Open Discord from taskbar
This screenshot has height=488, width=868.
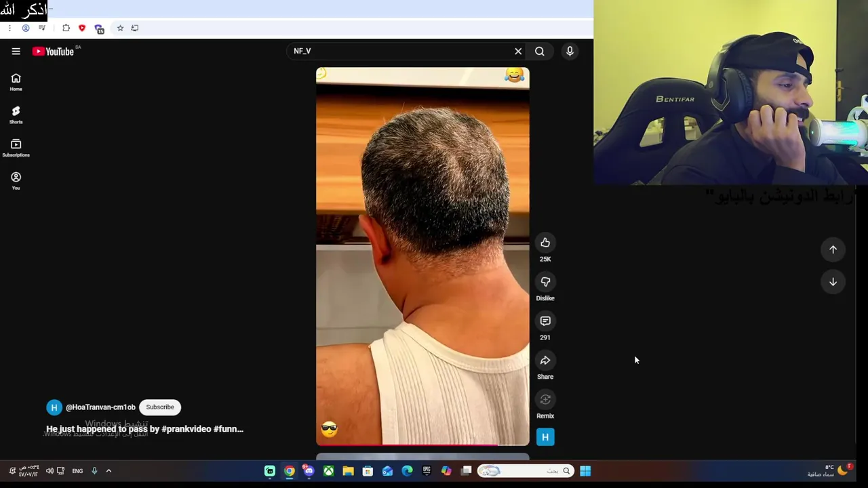309,471
